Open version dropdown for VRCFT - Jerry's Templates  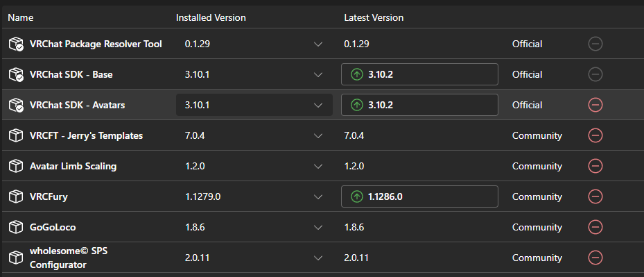[318, 135]
